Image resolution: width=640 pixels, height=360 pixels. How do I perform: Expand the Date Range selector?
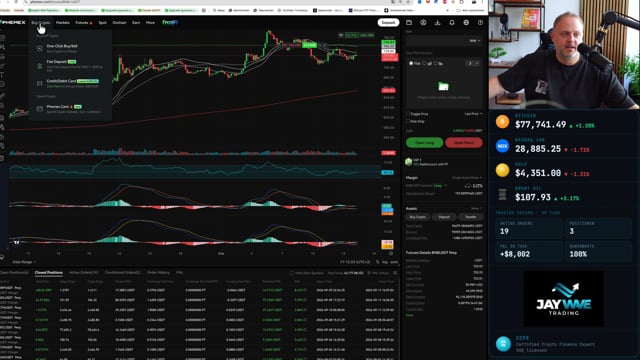click(24, 262)
